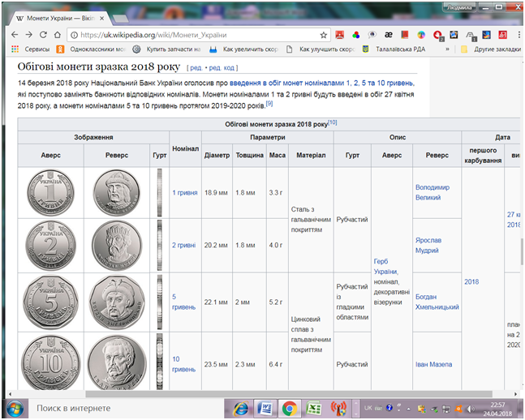This screenshot has height=420, width=525.
Task: Open the '5 гривень' link
Action: [183, 302]
